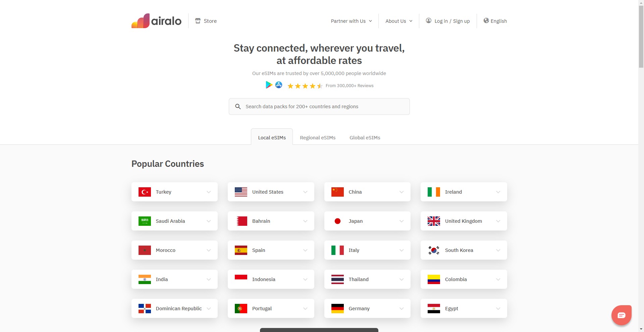The height and width of the screenshot is (332, 644).
Task: Click the Turkey flag icon
Action: (x=145, y=192)
